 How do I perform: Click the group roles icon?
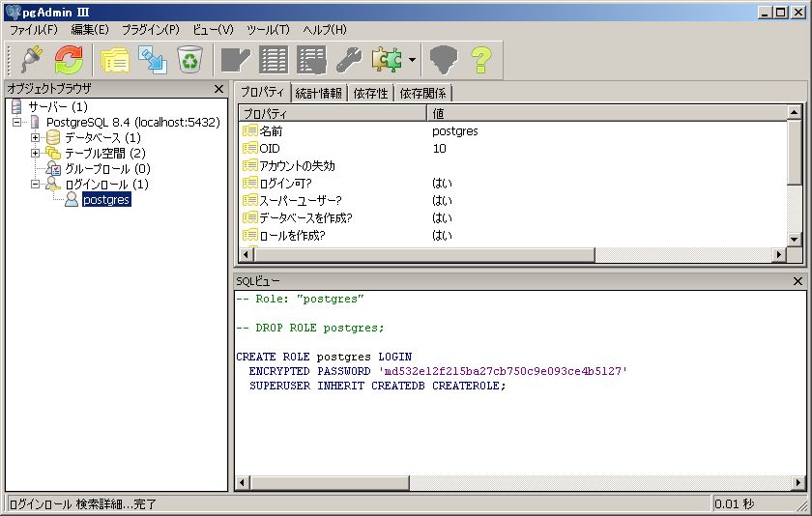[53, 169]
